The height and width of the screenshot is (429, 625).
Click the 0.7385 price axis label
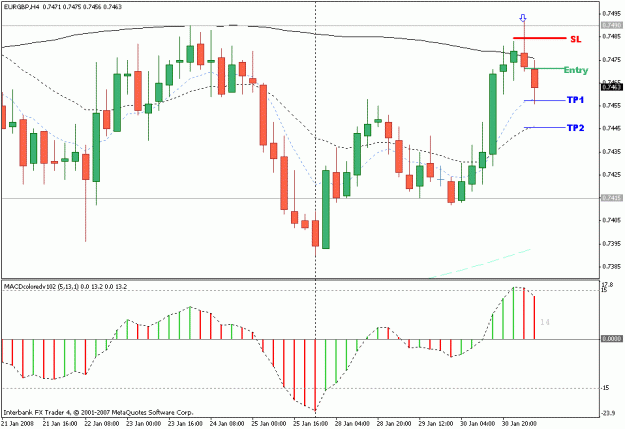pyautogui.click(x=611, y=266)
